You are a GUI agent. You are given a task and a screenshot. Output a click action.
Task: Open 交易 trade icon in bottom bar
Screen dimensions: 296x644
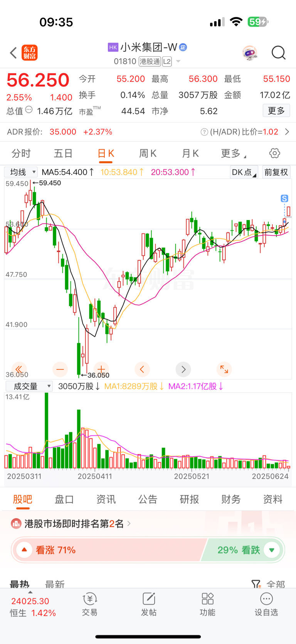coord(90,599)
